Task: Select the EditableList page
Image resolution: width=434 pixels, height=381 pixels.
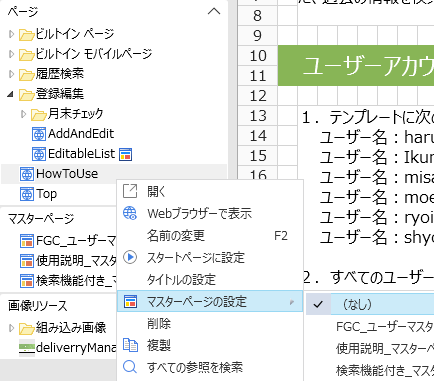Action: click(82, 154)
